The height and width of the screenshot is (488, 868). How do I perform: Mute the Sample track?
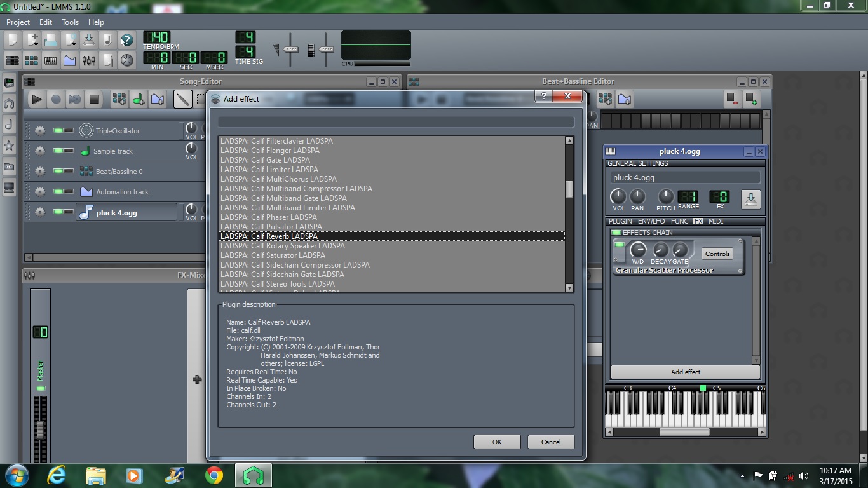[58, 151]
